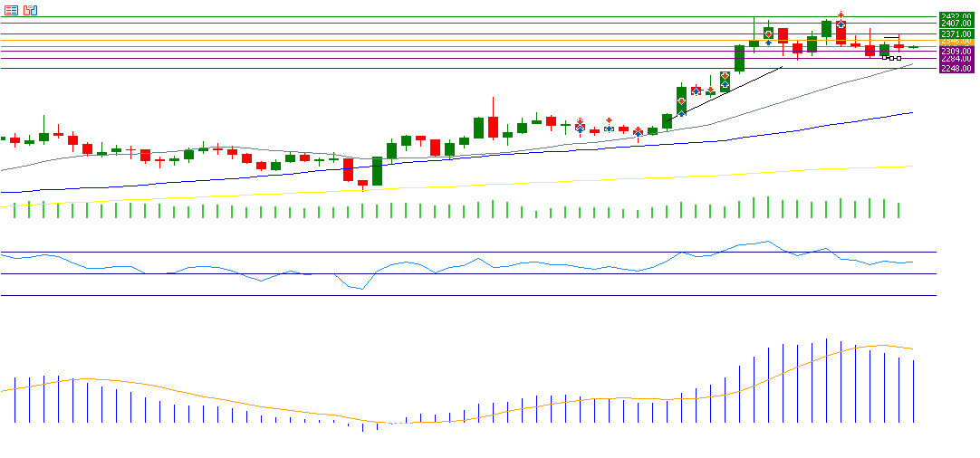Click the yellow long-term moving average line
This screenshot has height=458, width=980.
[x=543, y=181]
